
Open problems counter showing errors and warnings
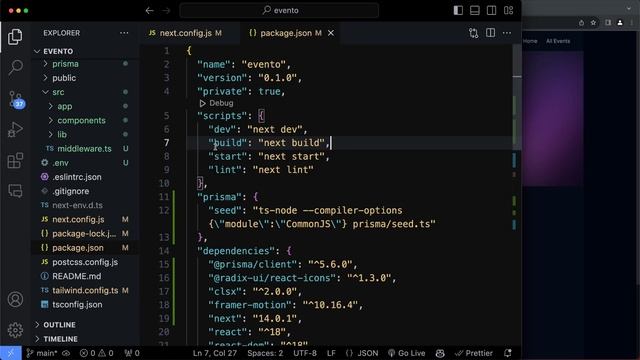tap(96, 353)
